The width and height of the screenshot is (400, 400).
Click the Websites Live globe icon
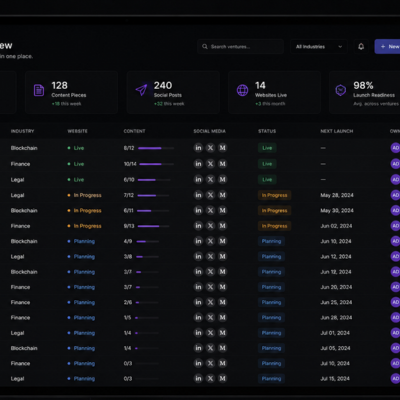[242, 90]
